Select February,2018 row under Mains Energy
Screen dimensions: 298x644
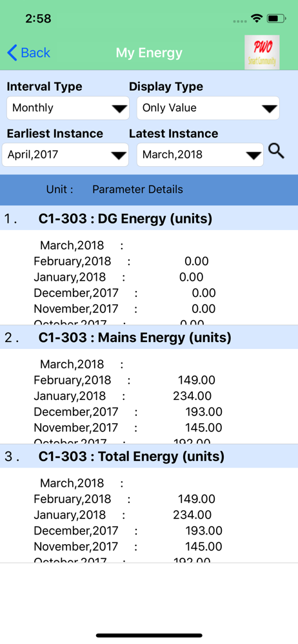coord(124,380)
